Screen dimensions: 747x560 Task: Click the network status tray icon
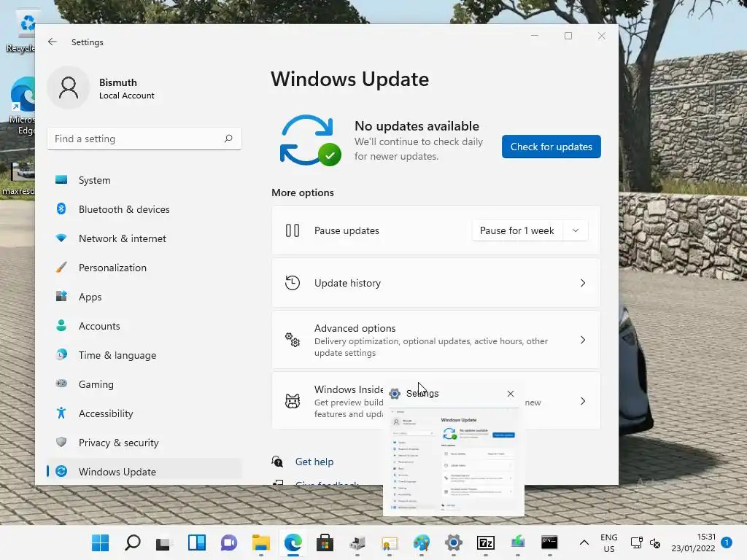coord(636,542)
